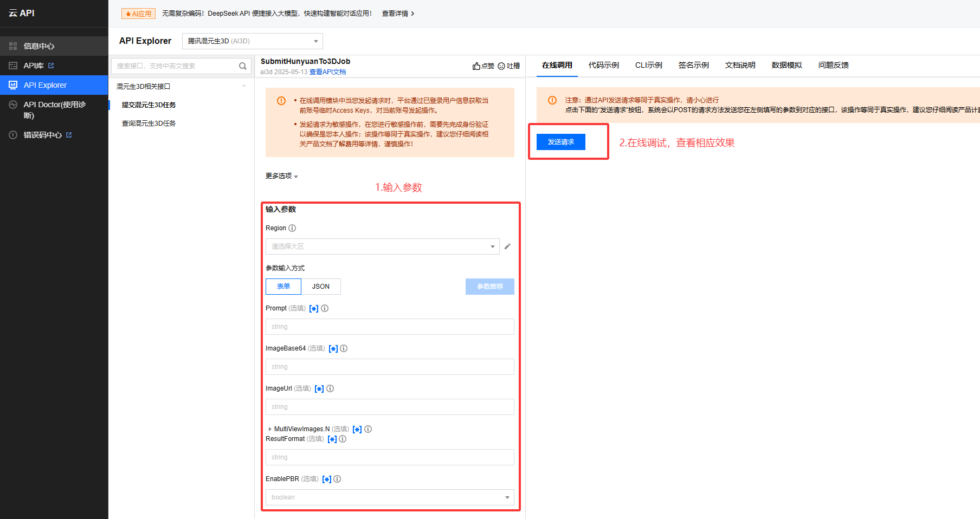Screen dimensions: 980x519
Task: Open the 腾讯混元生3D product dropdown
Action: tap(253, 41)
